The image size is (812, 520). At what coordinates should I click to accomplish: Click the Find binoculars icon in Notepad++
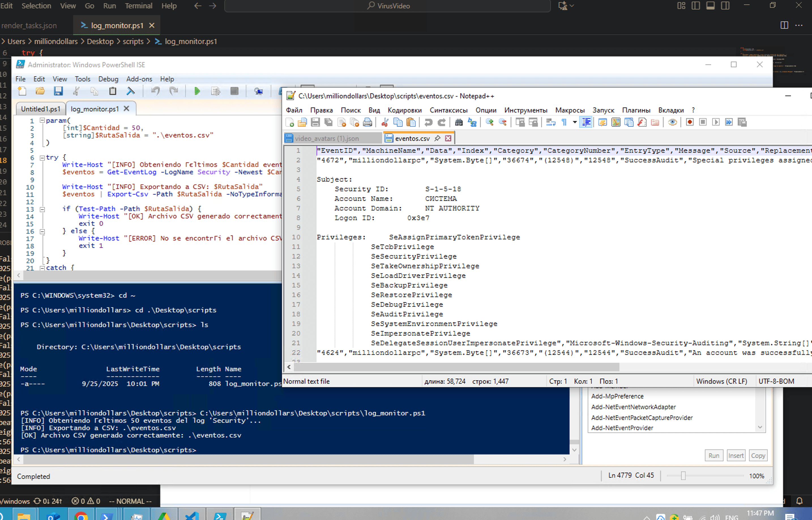459,122
